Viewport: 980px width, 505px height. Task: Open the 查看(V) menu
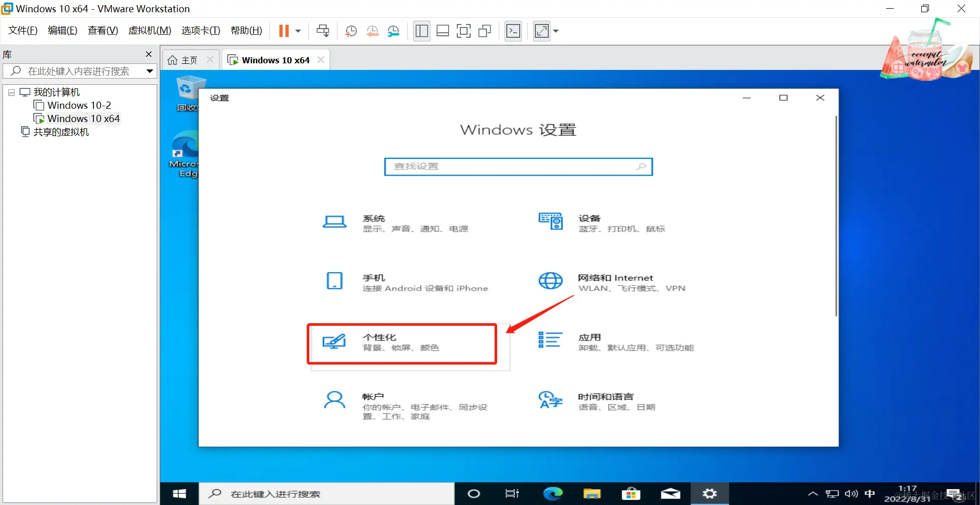[x=103, y=31]
